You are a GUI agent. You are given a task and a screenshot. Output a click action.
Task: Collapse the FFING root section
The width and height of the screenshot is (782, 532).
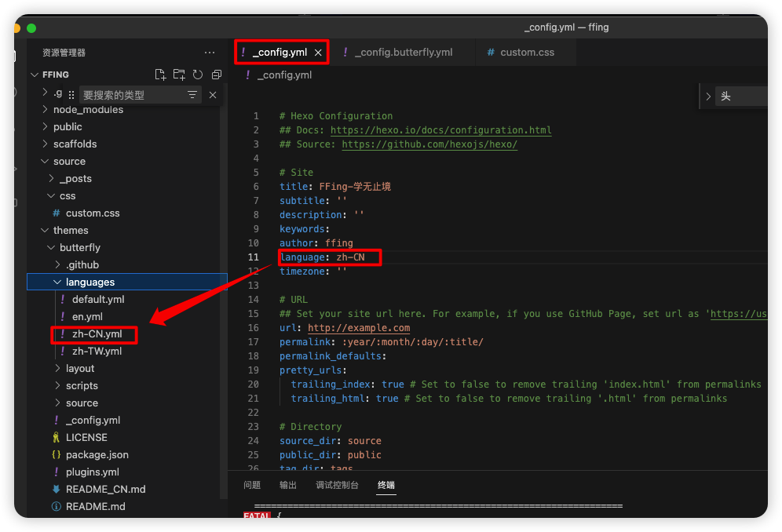coord(35,75)
